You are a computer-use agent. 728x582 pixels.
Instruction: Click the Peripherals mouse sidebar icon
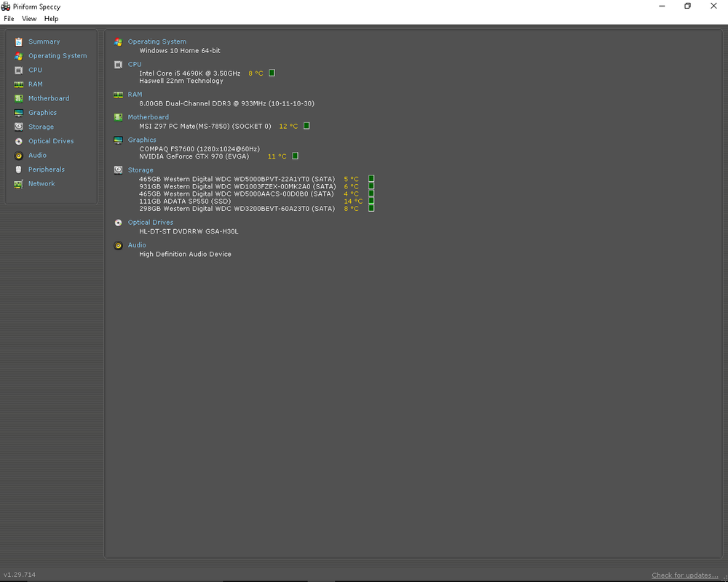click(19, 170)
